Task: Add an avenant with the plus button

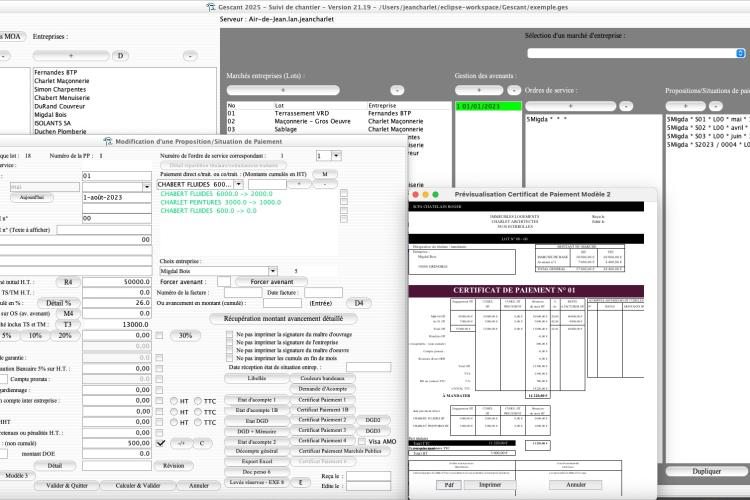Action: pos(479,90)
